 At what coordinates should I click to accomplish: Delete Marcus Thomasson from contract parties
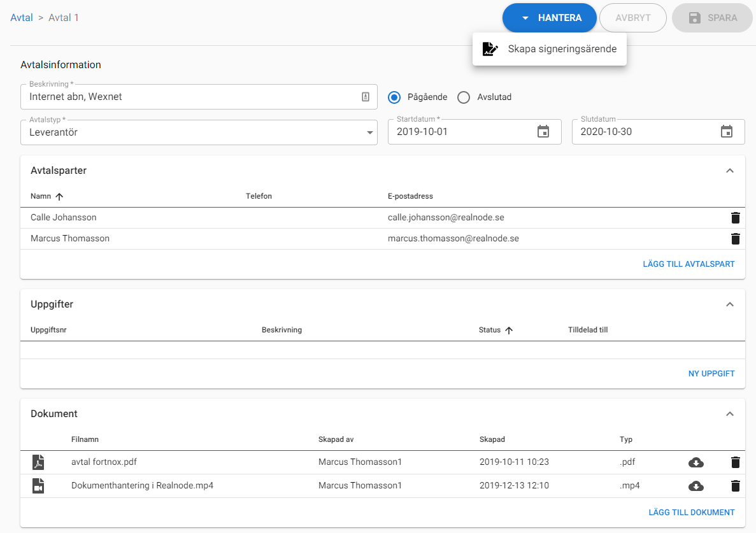click(735, 239)
